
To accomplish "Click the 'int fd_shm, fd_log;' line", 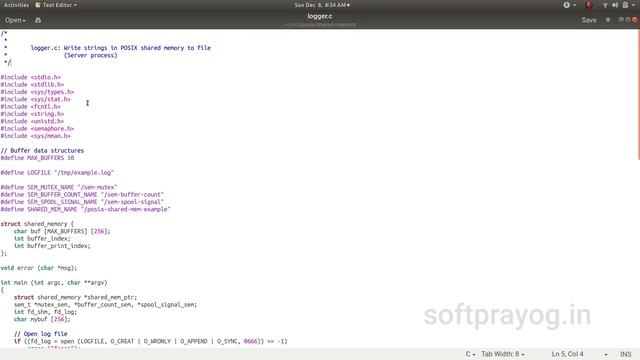I will (x=45, y=312).
